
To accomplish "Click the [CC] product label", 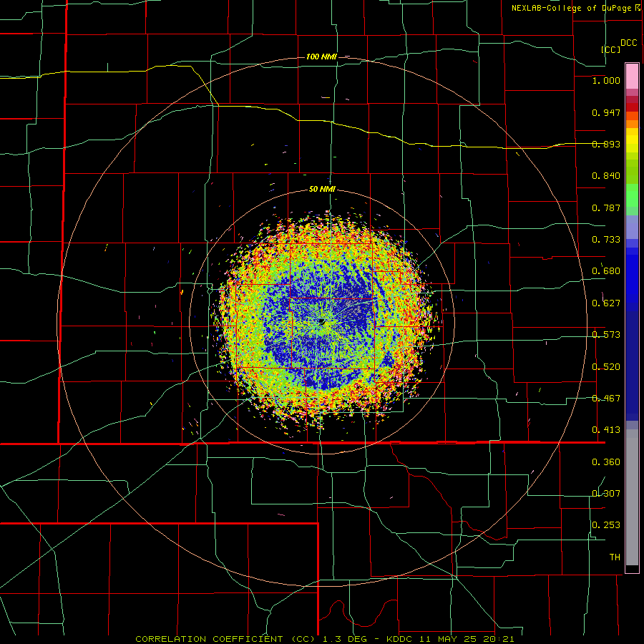I will (x=611, y=49).
